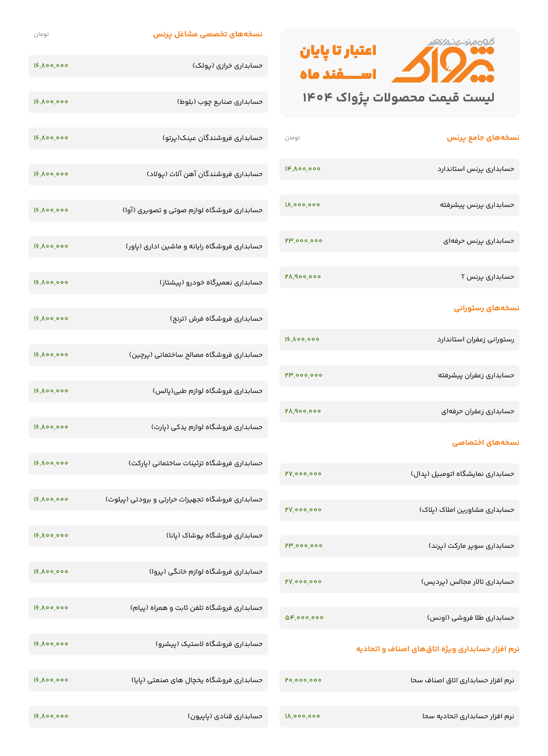Click the ۵۴,۰۰۰,۰۰۰ price value
This screenshot has width=548, height=756.
pos(304,618)
